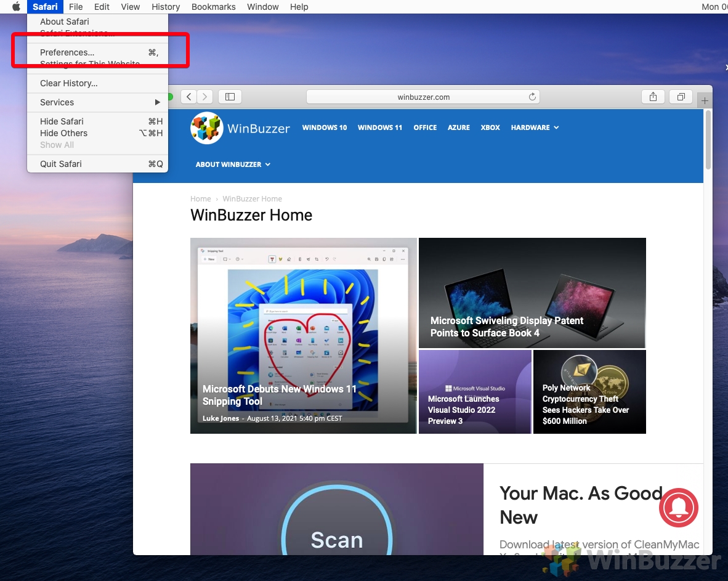728x581 pixels.
Task: Click the 'August 13, 2021 5:40 pm CEST' date
Action: (294, 418)
